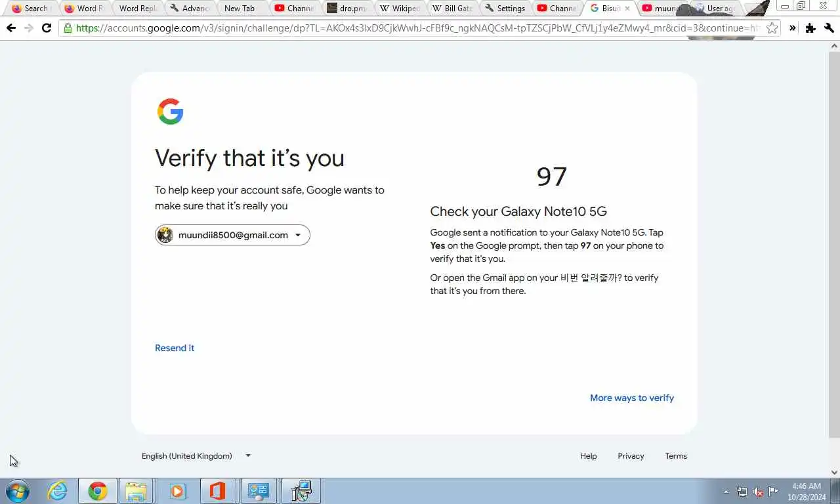Click the vertical scrollbar of the page
Image resolution: width=840 pixels, height=504 pixels.
[834, 245]
